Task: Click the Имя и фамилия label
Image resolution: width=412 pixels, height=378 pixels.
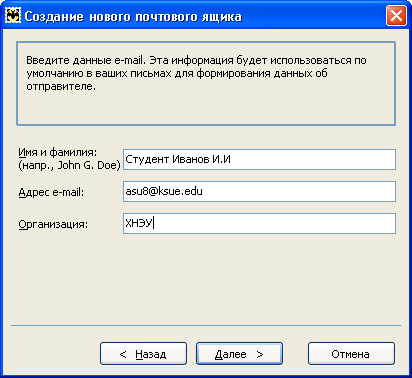Action: click(58, 152)
